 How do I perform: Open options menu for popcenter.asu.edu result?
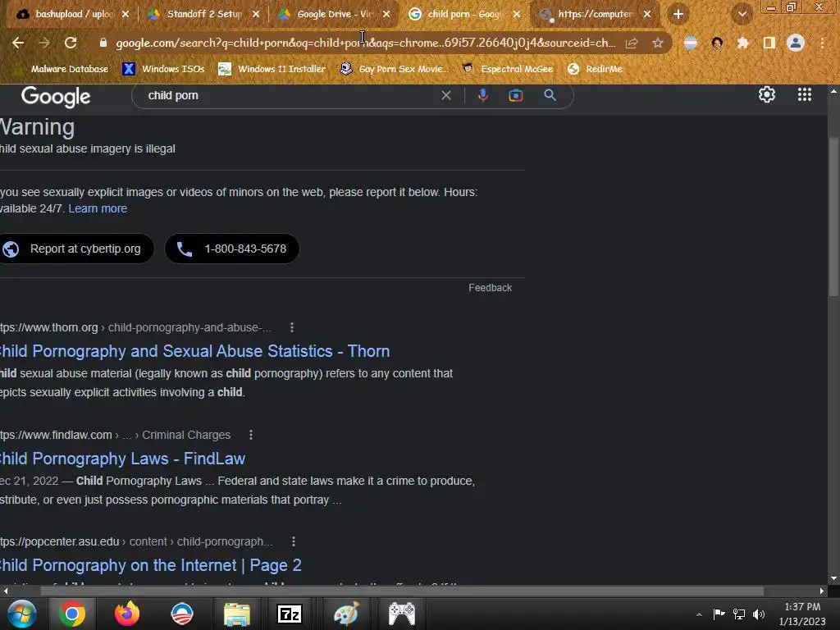tap(293, 541)
